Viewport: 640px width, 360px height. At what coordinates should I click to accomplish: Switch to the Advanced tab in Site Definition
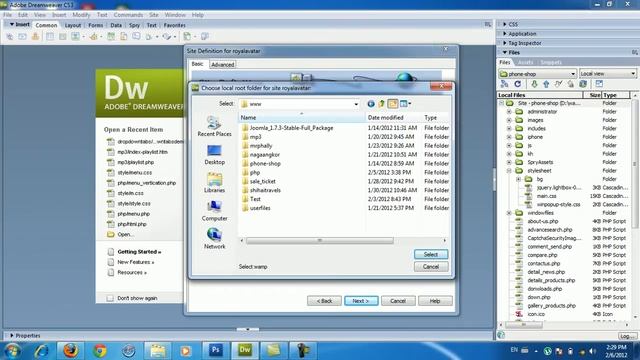pos(222,64)
